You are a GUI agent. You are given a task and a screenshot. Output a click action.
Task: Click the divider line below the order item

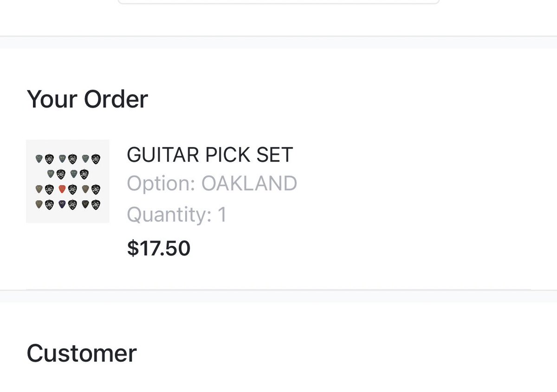click(278, 290)
